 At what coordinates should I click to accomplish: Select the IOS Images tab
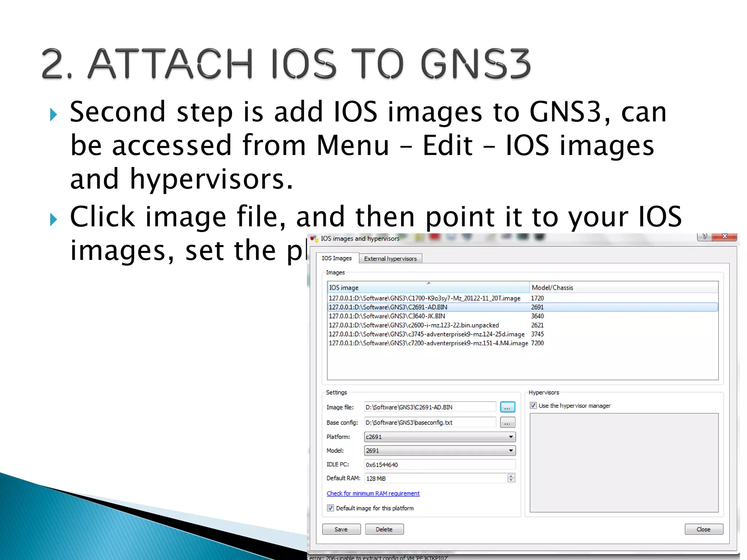click(337, 258)
